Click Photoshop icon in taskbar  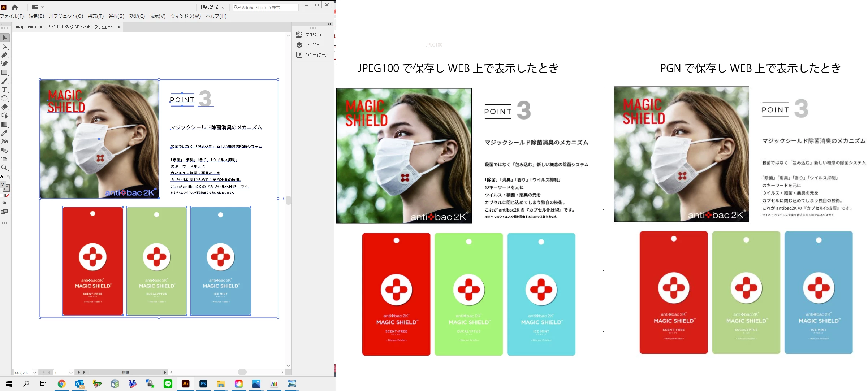coord(203,384)
